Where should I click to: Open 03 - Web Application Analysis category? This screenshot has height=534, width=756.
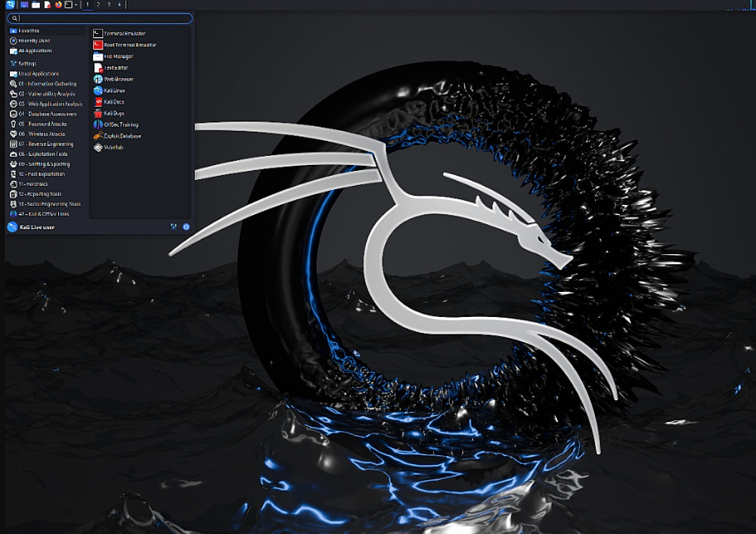click(x=47, y=104)
